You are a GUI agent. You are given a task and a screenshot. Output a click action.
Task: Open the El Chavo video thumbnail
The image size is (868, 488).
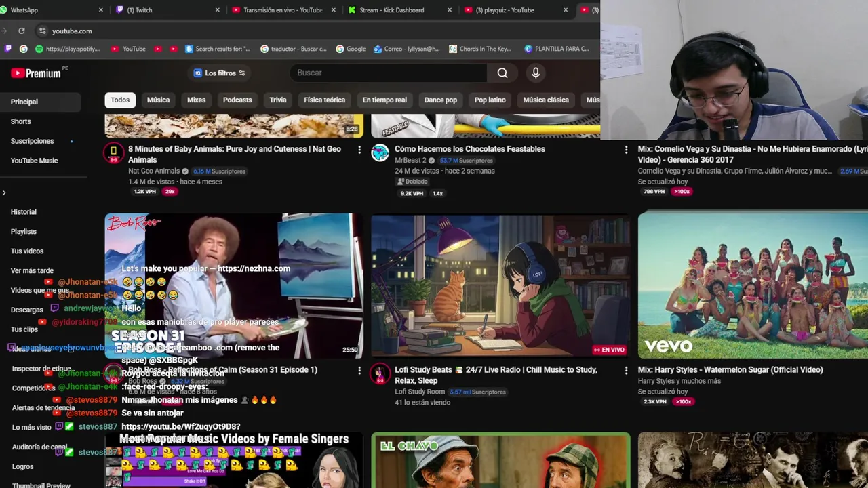[x=500, y=460]
